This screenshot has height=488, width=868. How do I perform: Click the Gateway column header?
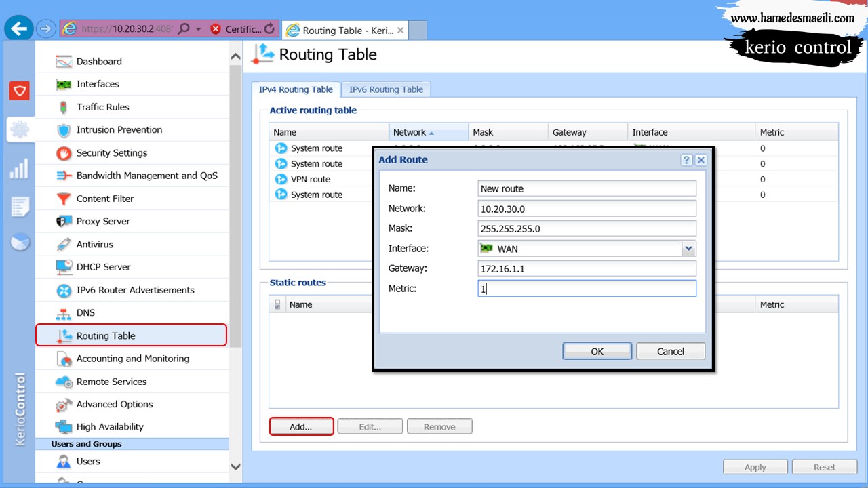click(588, 132)
